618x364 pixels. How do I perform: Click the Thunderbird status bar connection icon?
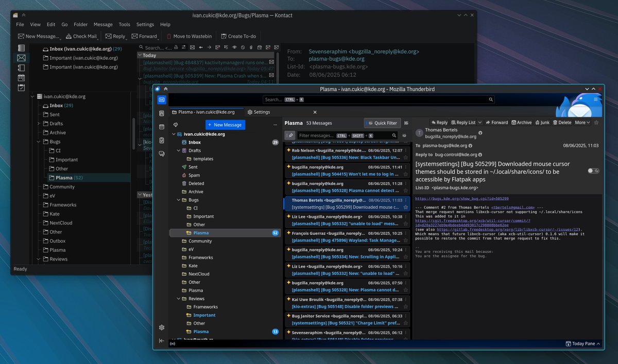pyautogui.click(x=172, y=343)
